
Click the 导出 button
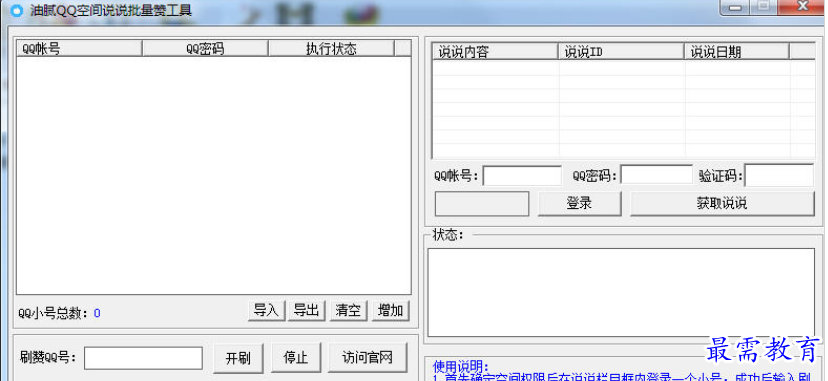coord(307,311)
